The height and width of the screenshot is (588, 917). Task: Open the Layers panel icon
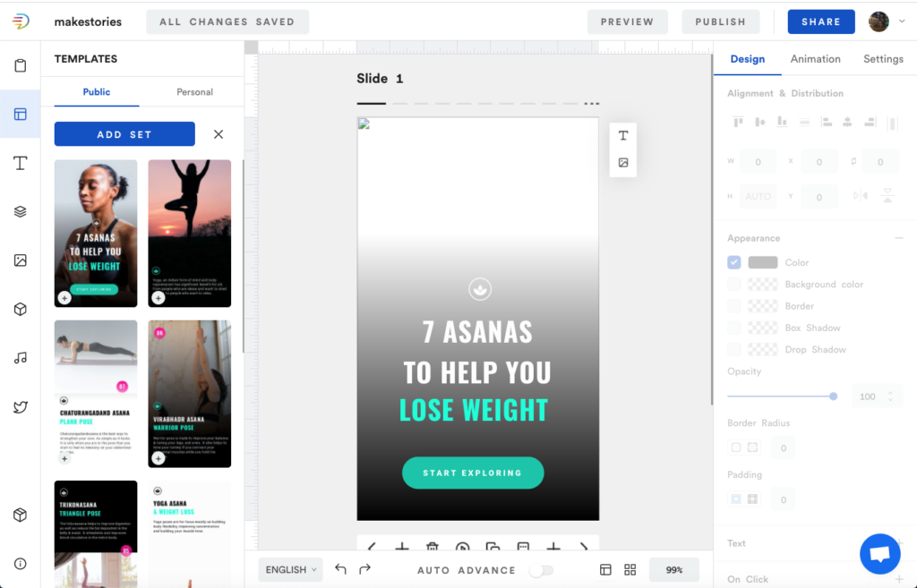click(21, 211)
